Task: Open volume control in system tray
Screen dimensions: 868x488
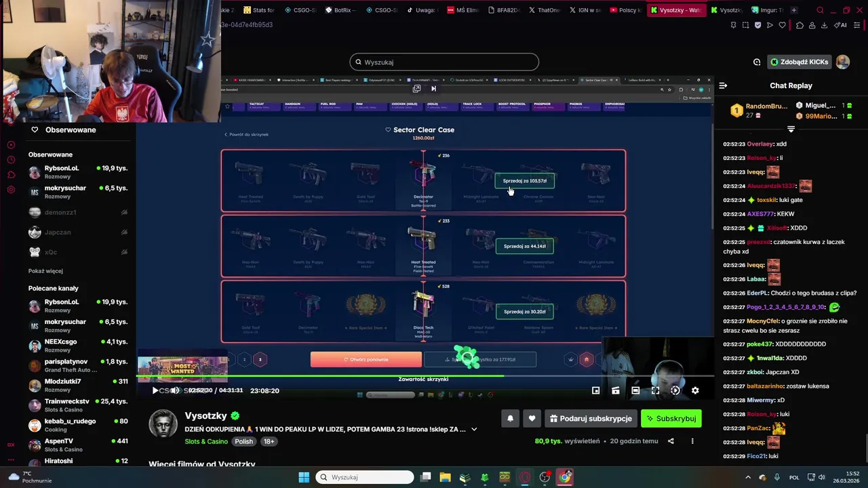Action: tap(821, 477)
